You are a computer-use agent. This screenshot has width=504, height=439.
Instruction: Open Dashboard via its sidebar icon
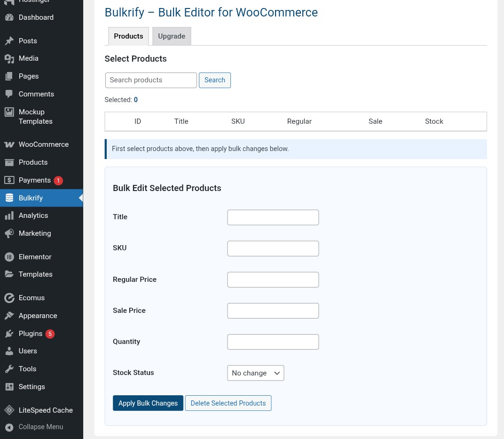point(9,17)
